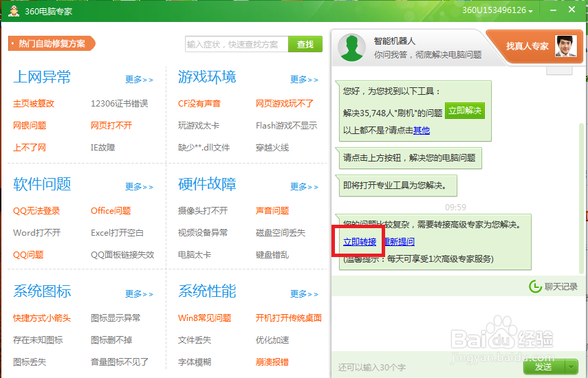Open the 硬件故障 category heading

click(207, 184)
